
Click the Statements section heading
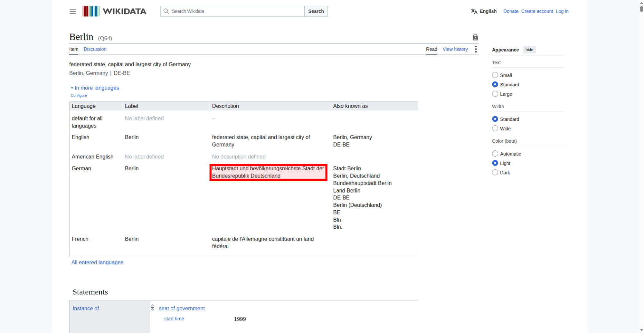90,292
